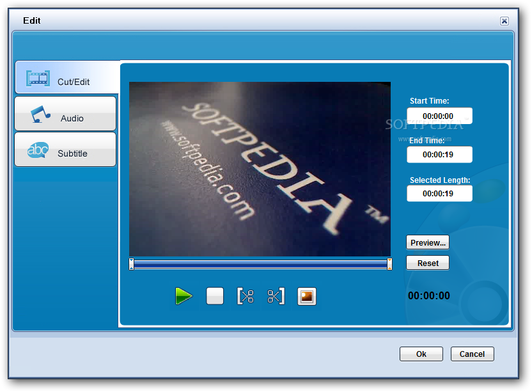Image resolution: width=532 pixels, height=392 pixels.
Task: Open the Cut/Edit tab
Action: click(x=66, y=77)
